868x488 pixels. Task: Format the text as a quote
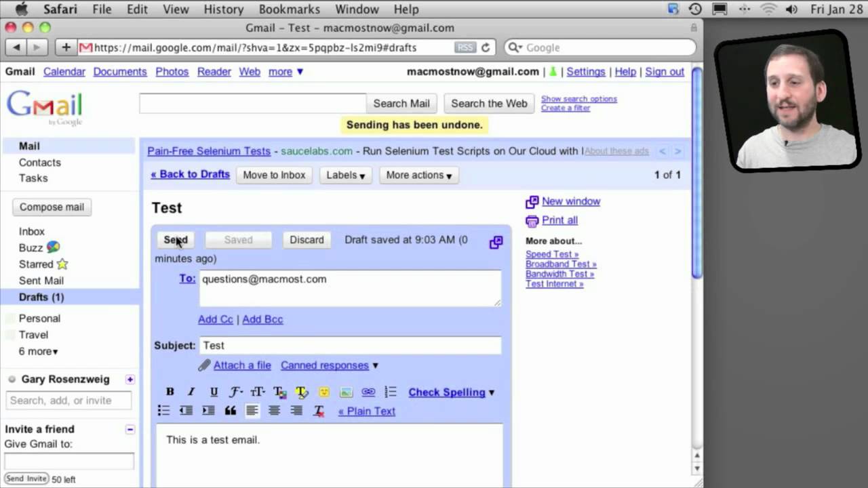coord(230,410)
